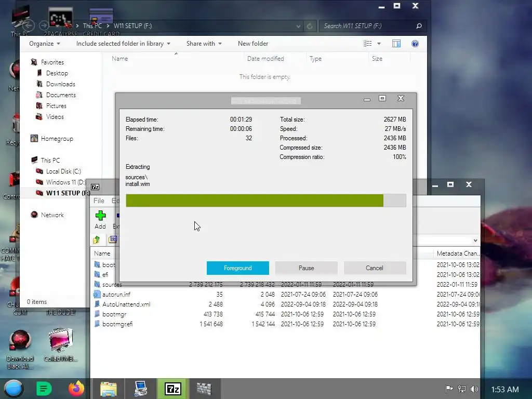This screenshot has width=532, height=399.
Task: Open Explorer help icon
Action: click(x=415, y=44)
